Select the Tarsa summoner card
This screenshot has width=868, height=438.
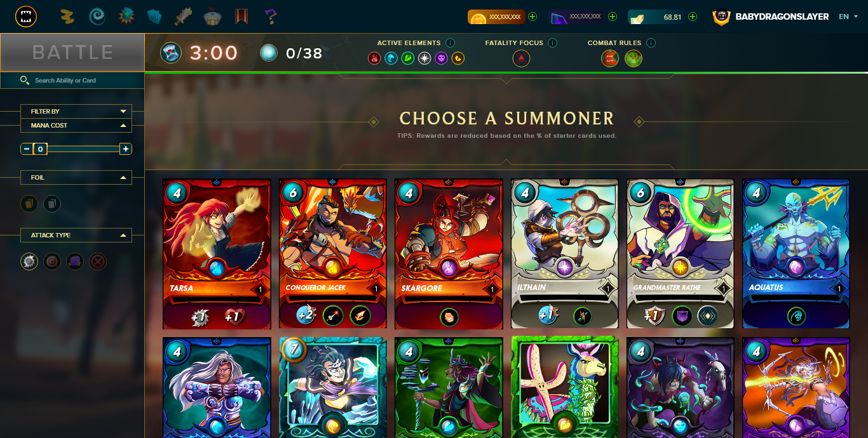point(217,254)
